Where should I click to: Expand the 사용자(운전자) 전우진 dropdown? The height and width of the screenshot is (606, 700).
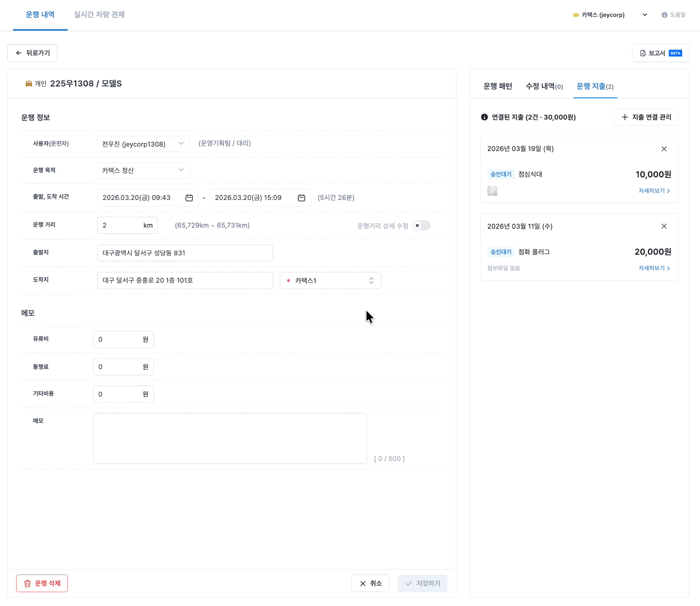tap(143, 144)
